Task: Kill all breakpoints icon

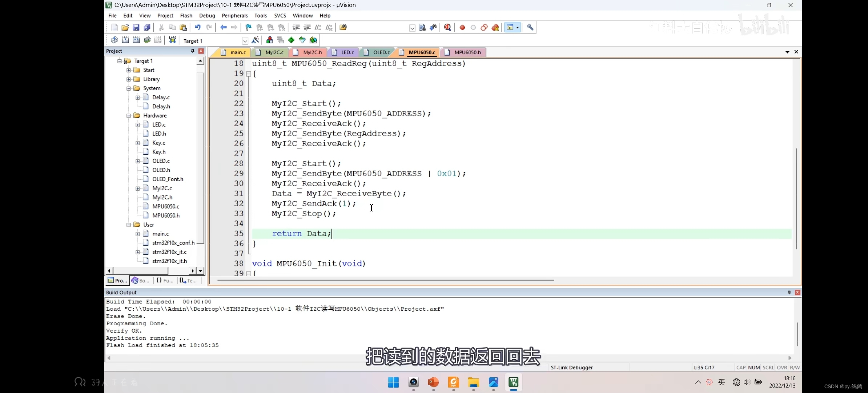Action: click(495, 27)
